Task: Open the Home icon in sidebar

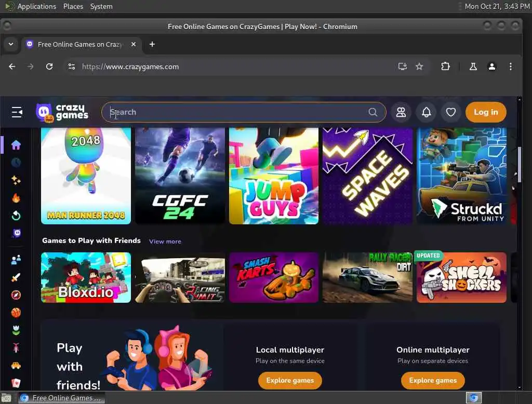Action: pos(16,145)
